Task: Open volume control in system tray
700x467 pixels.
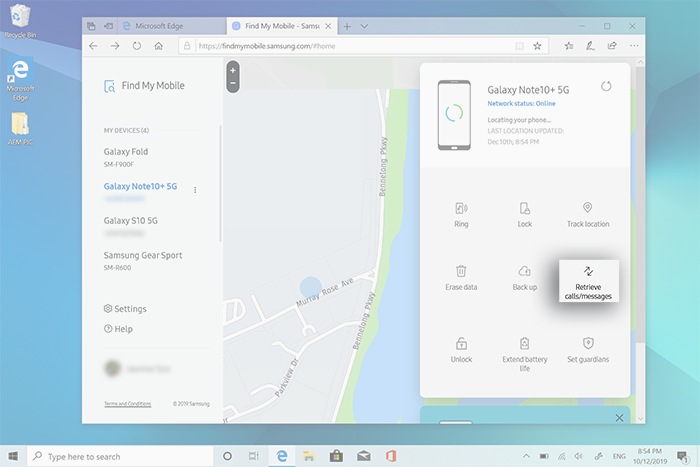Action: point(579,456)
